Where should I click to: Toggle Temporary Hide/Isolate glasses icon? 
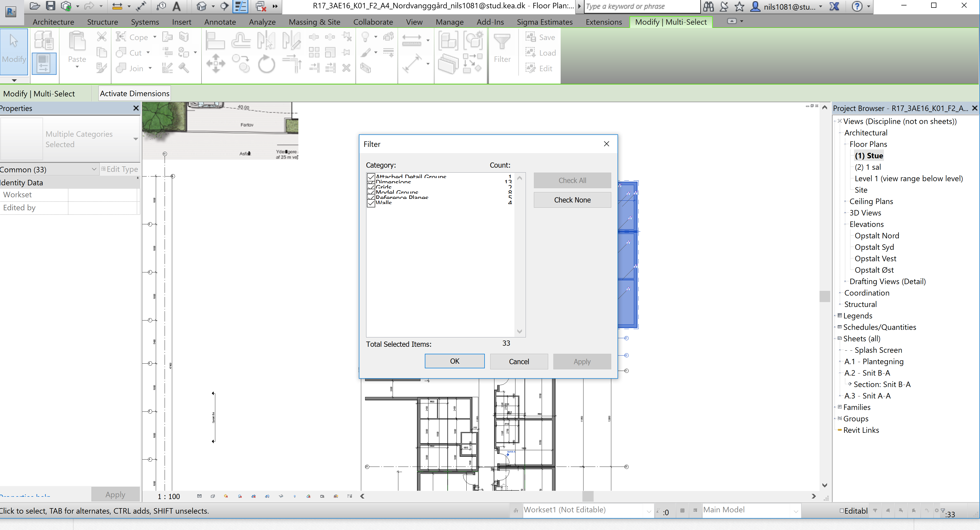tap(281, 496)
